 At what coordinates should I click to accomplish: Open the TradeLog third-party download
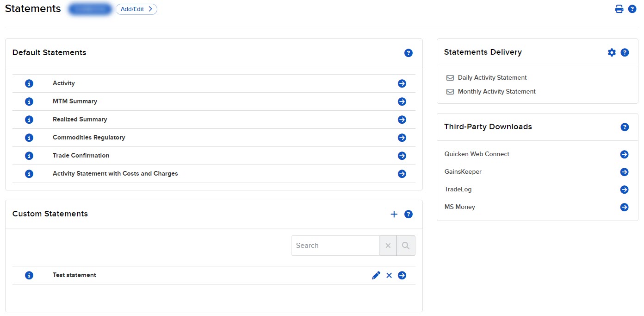coord(624,190)
